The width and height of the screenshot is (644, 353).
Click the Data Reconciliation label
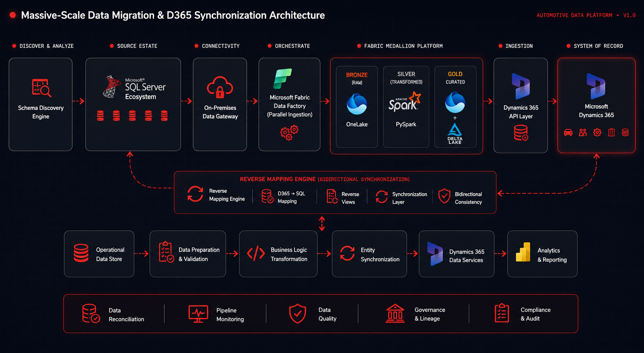point(126,315)
